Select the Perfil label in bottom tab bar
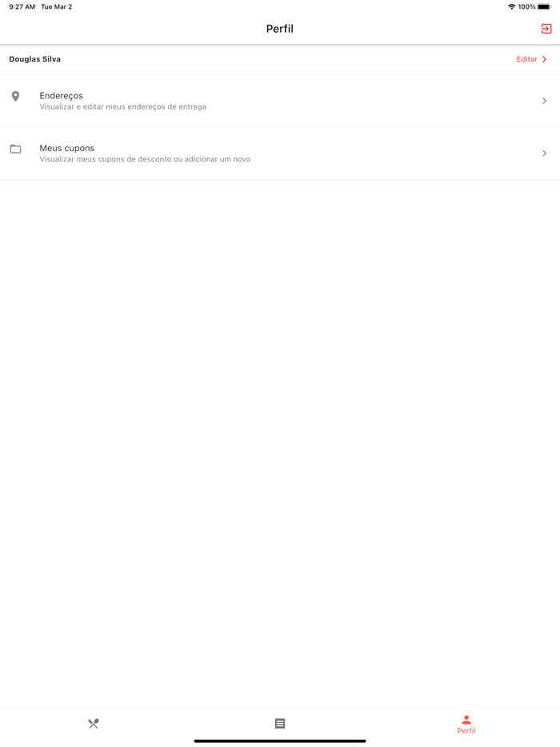560x747 pixels. (x=466, y=730)
